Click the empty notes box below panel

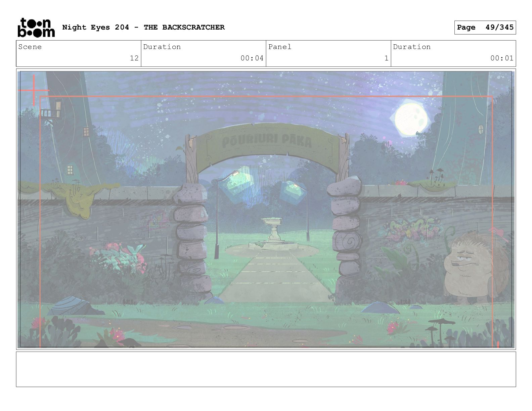coord(266,369)
